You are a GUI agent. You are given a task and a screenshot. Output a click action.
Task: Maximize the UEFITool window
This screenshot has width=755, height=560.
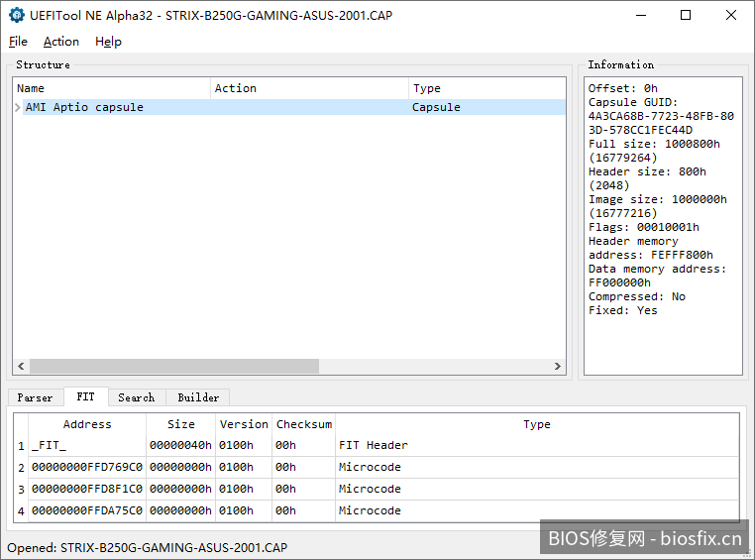point(686,15)
